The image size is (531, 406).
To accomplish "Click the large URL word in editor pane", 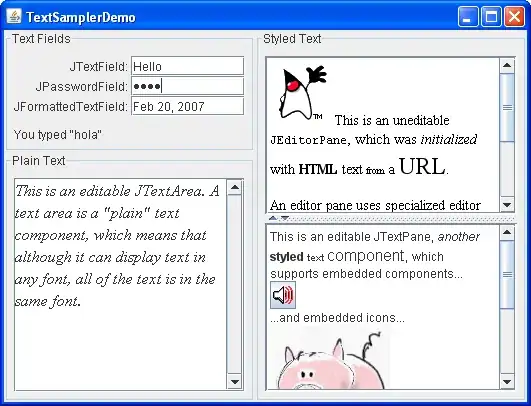I will 422,167.
